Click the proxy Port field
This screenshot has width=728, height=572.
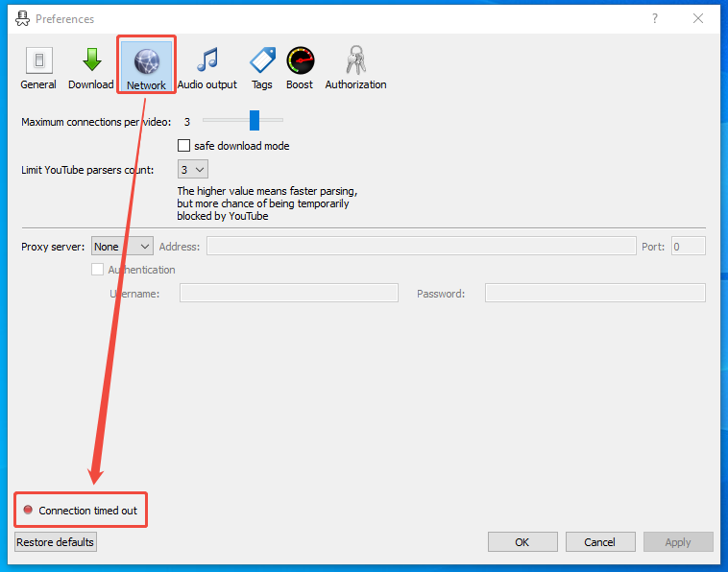[688, 246]
